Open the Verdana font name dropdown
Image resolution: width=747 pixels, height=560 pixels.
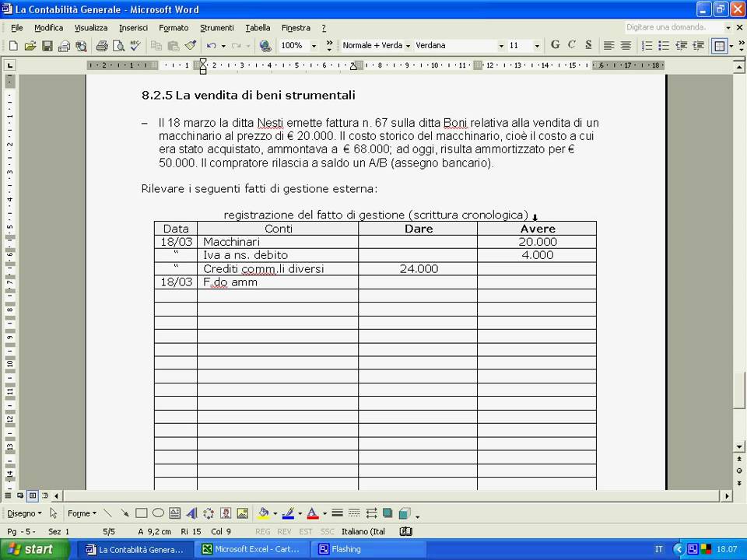501,46
